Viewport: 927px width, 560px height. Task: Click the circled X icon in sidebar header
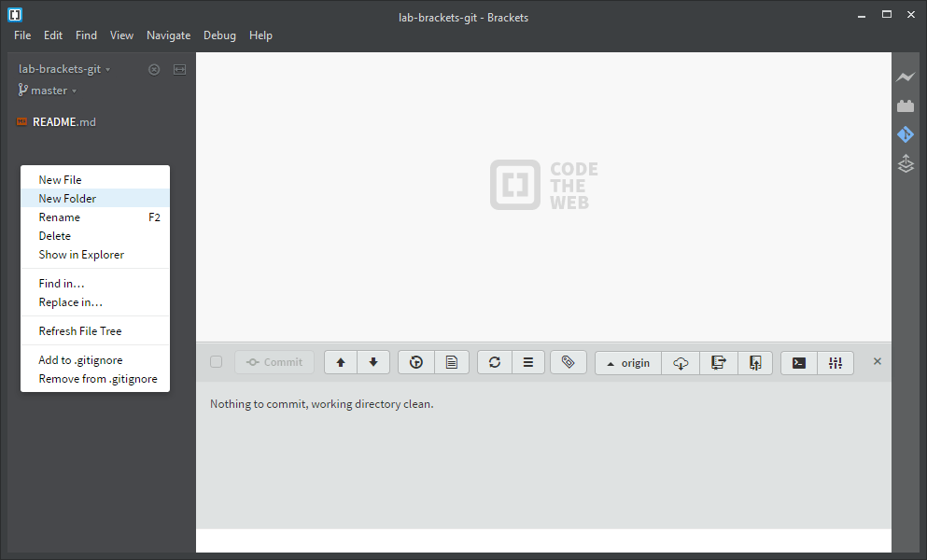coord(154,70)
